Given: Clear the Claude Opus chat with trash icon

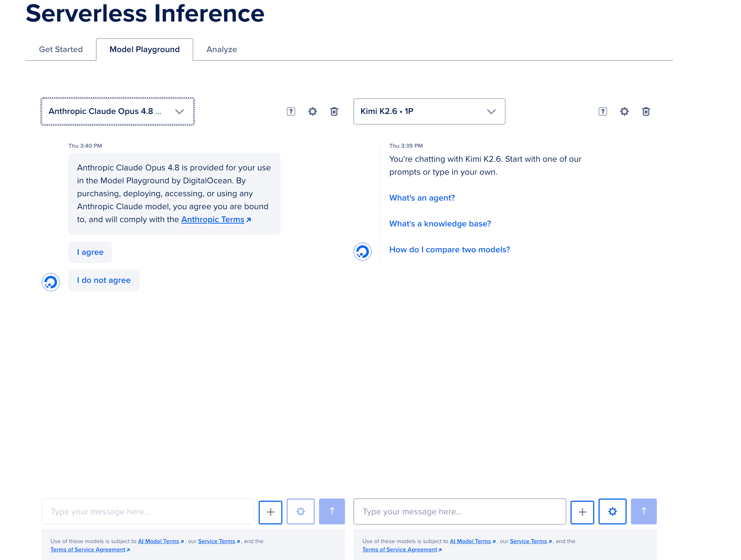Looking at the screenshot, I should tap(334, 111).
